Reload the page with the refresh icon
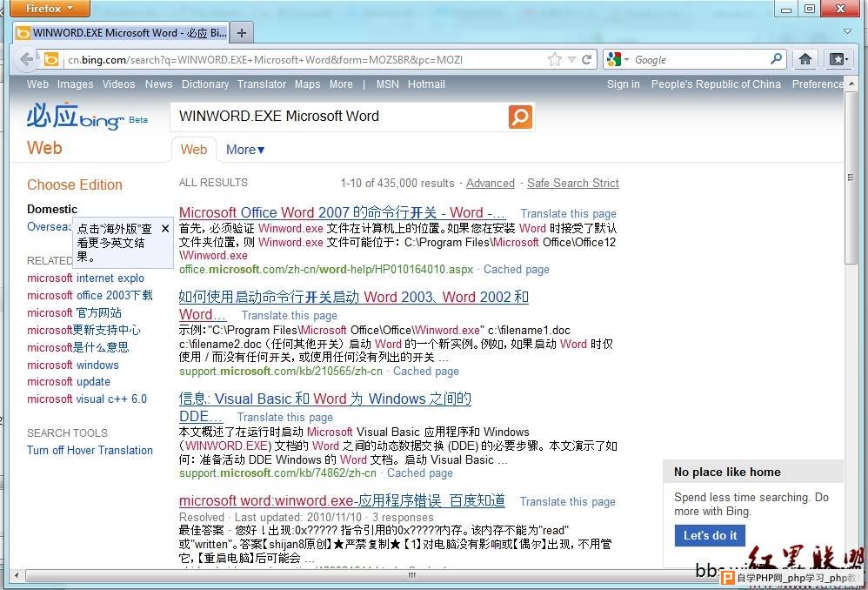Image resolution: width=868 pixels, height=590 pixels. [x=587, y=59]
